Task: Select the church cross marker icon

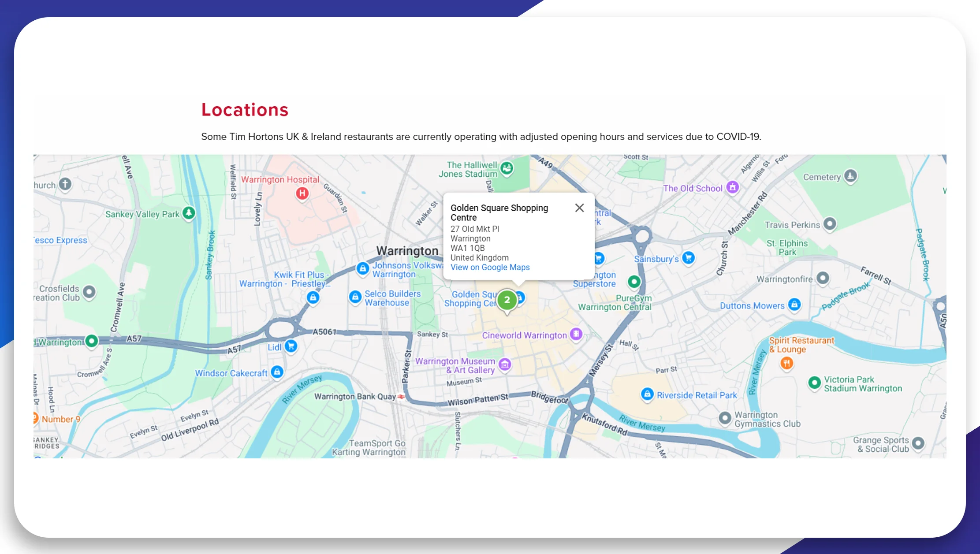Action: click(x=65, y=184)
